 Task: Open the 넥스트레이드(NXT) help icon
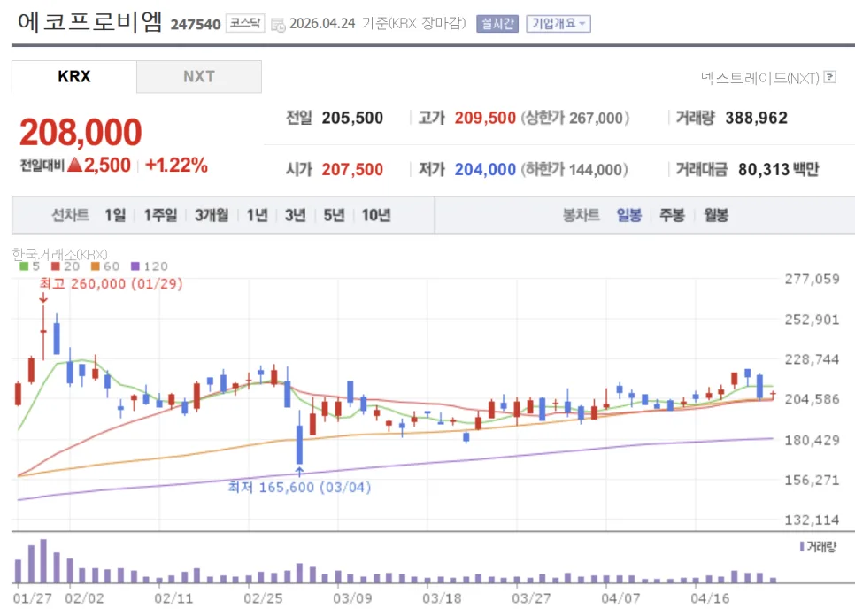click(x=830, y=77)
